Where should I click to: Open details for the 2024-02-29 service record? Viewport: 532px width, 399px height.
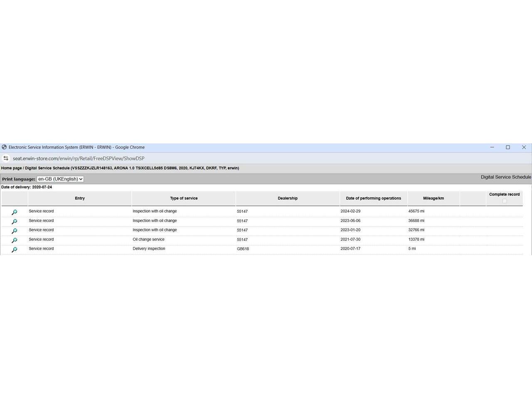[14, 212]
